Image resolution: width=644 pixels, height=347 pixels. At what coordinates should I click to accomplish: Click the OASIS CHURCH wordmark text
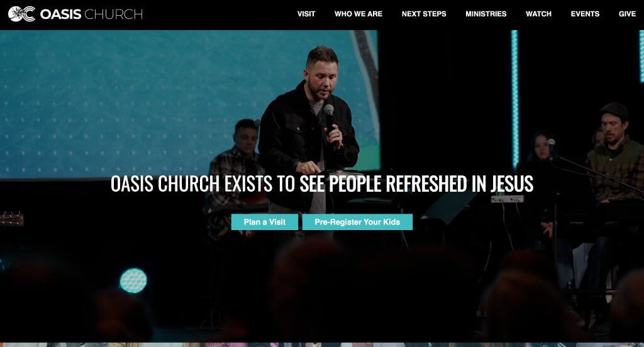[91, 14]
